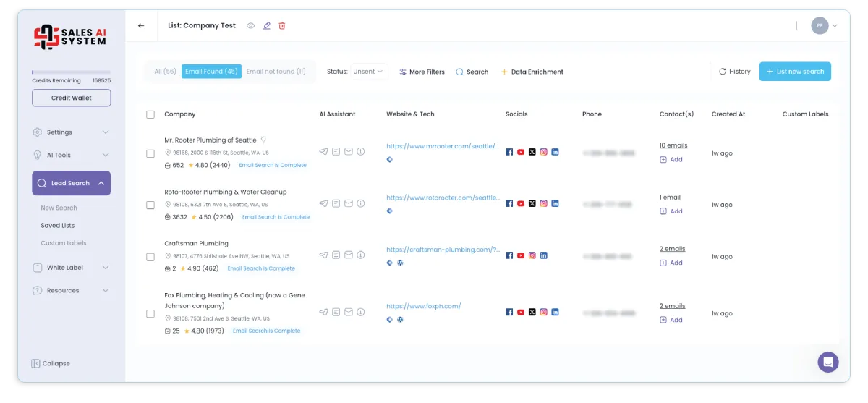Check the select-all checkbox in table header

pos(150,114)
